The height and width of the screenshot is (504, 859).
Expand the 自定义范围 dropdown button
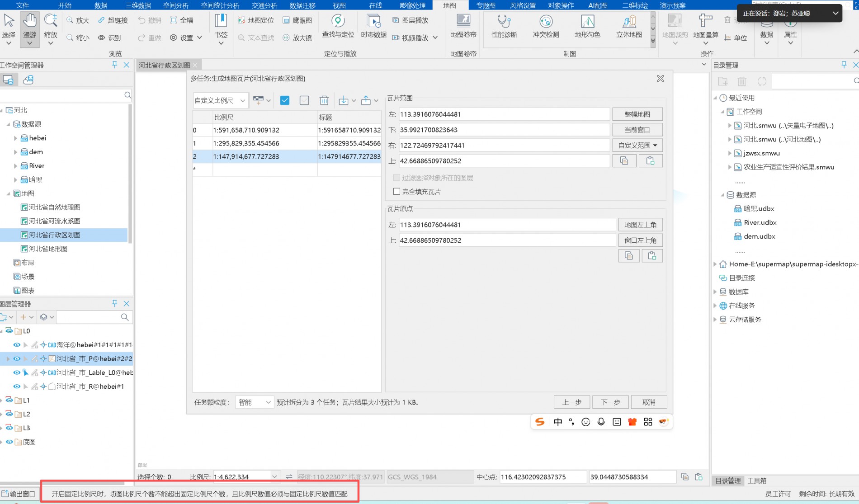[x=637, y=145]
